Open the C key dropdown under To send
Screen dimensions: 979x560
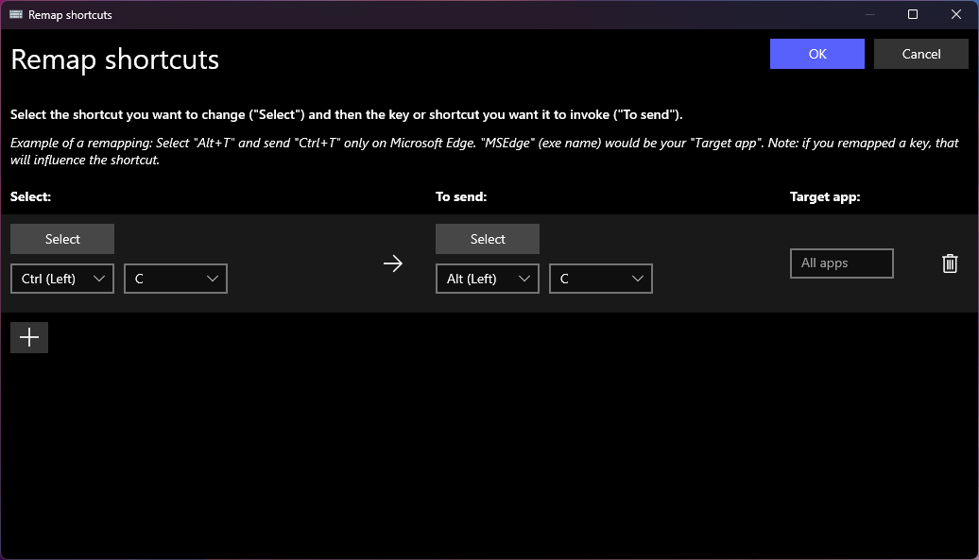(x=600, y=279)
